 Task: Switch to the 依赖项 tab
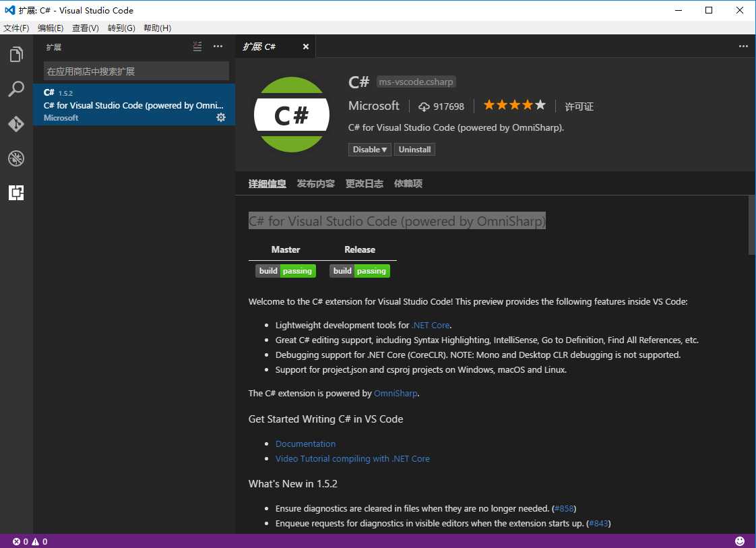[x=408, y=184]
